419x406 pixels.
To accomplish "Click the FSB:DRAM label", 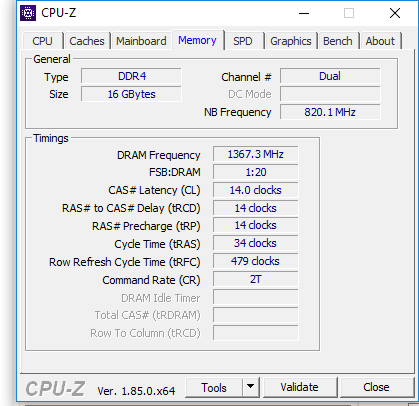I will point(175,172).
